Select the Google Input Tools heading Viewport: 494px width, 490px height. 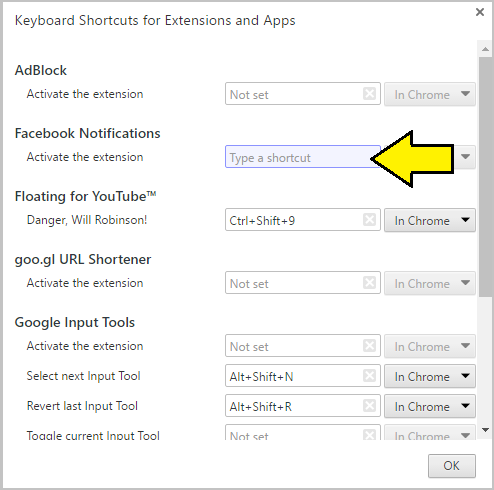pos(75,322)
